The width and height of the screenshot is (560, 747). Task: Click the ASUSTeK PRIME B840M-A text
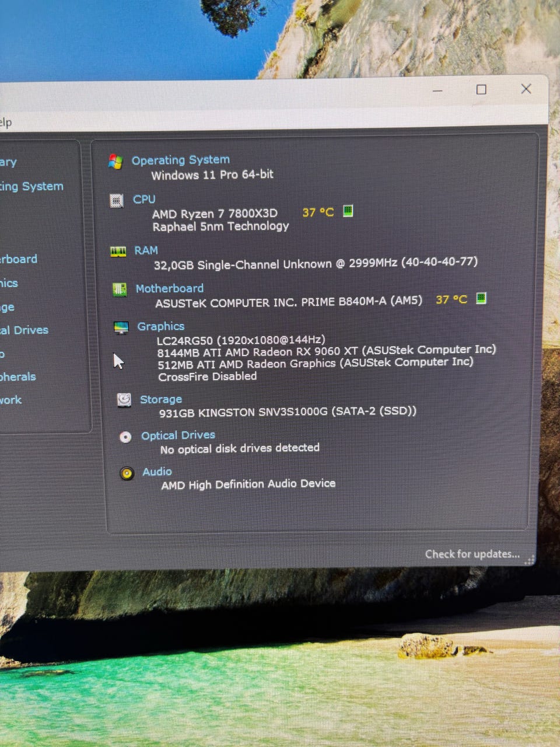(289, 302)
